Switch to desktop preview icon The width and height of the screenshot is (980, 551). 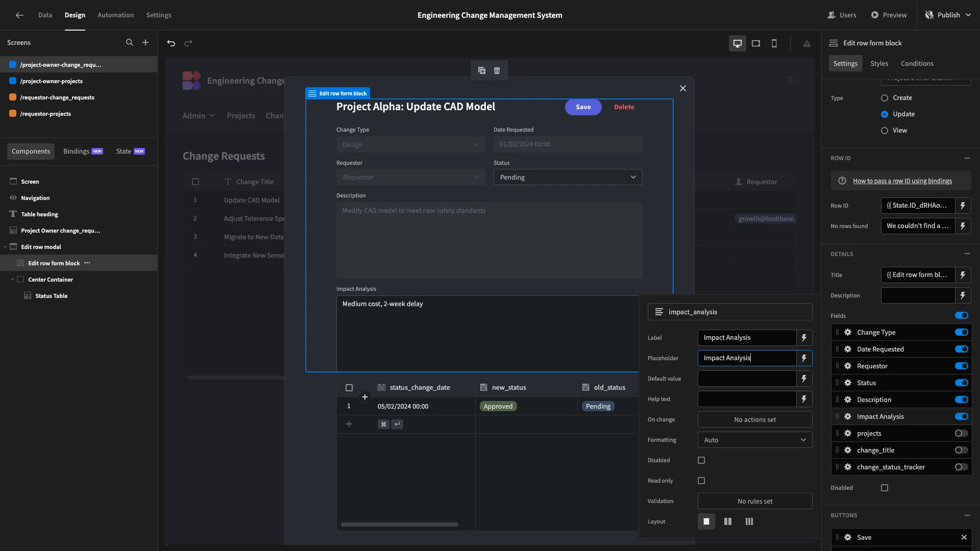coord(738,43)
